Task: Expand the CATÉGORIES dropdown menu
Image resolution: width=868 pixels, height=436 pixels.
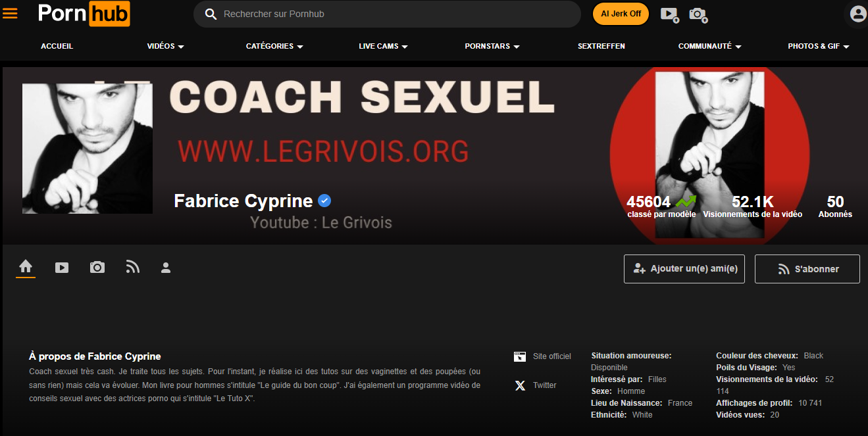Action: coord(274,46)
